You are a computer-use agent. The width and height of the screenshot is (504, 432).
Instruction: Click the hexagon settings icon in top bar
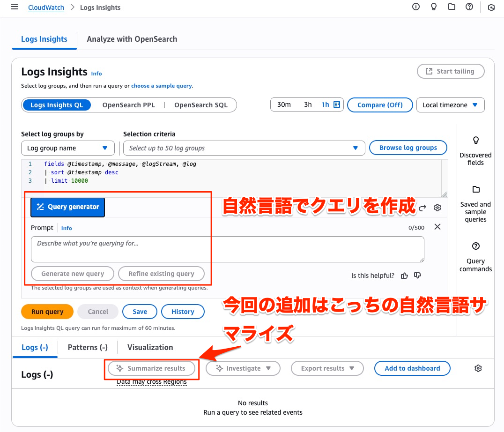[x=491, y=7]
